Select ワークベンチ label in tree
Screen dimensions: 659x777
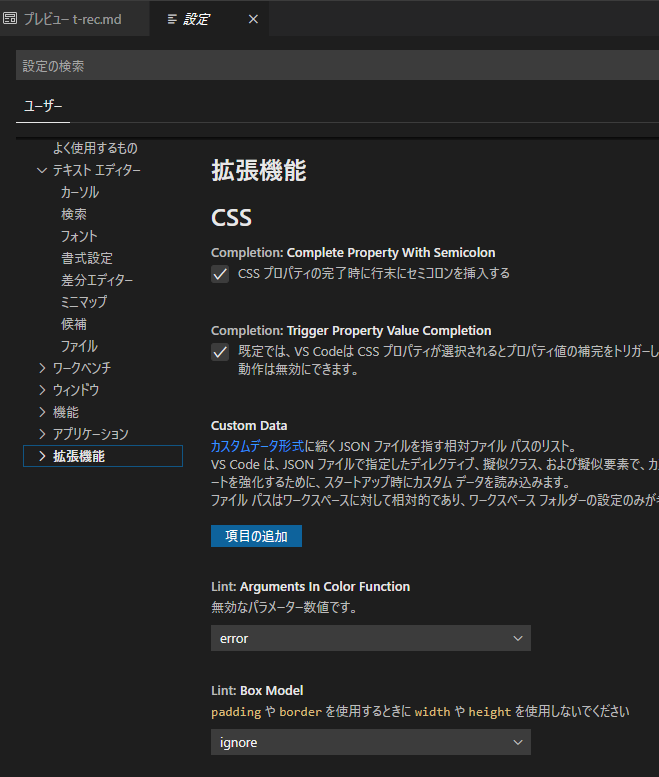coord(82,368)
